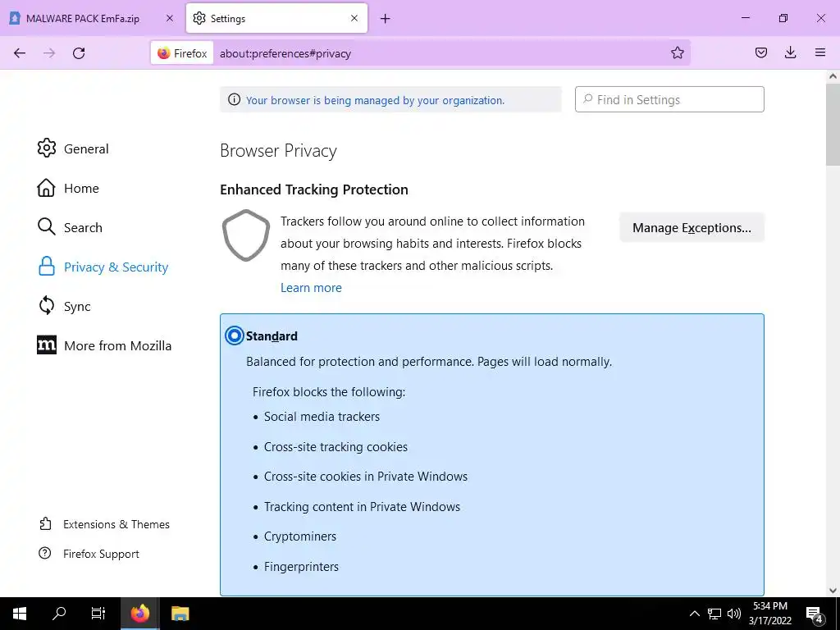The width and height of the screenshot is (840, 630).
Task: Click the volume speaker icon
Action: pos(734,614)
